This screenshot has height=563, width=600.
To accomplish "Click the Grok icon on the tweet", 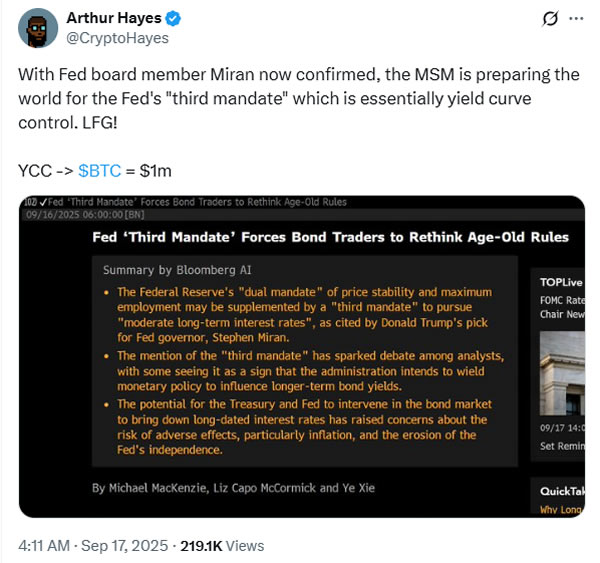I will click(x=547, y=19).
